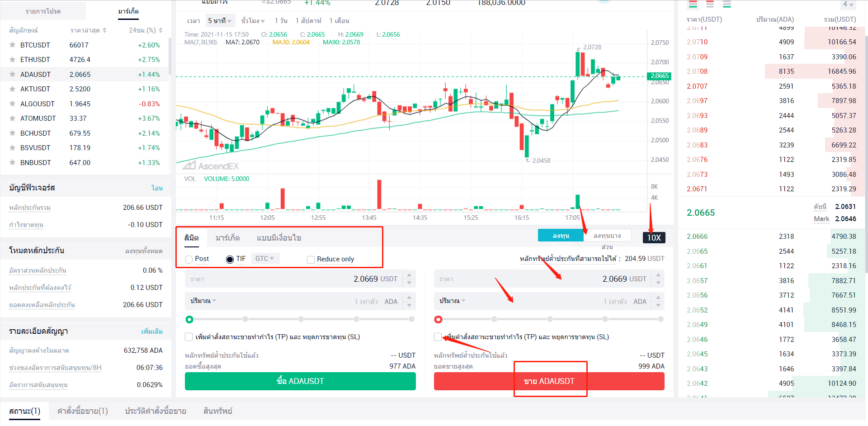Switch margin mode to ลงทุน
Image resolution: width=868 pixels, height=426 pixels.
[561, 235]
